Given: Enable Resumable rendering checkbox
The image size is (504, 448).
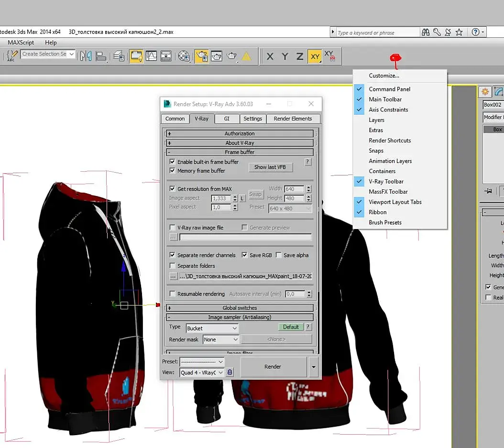Looking at the screenshot, I should click(x=172, y=294).
